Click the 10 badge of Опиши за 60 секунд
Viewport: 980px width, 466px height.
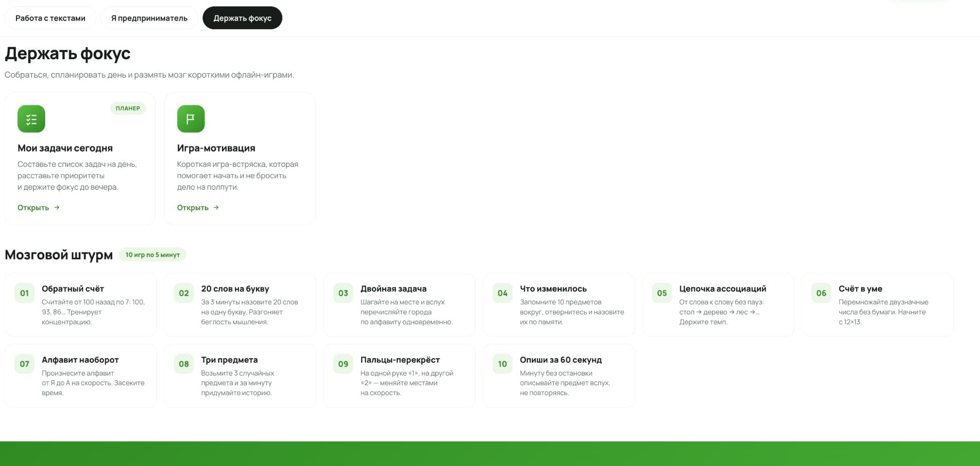tap(502, 364)
